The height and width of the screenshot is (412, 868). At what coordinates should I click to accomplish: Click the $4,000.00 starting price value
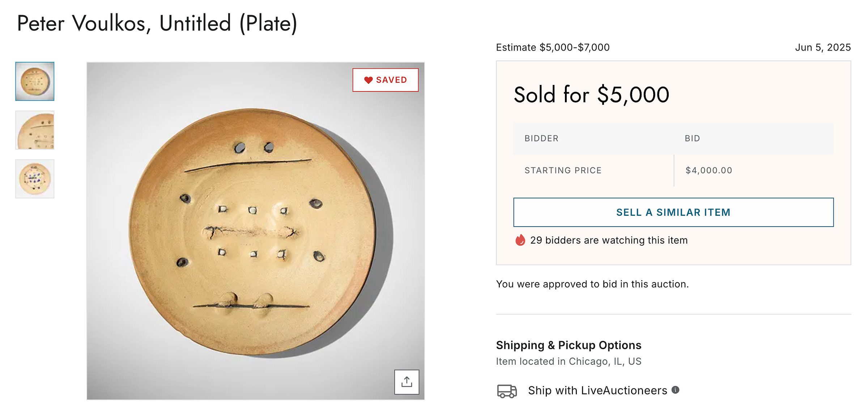coord(709,170)
